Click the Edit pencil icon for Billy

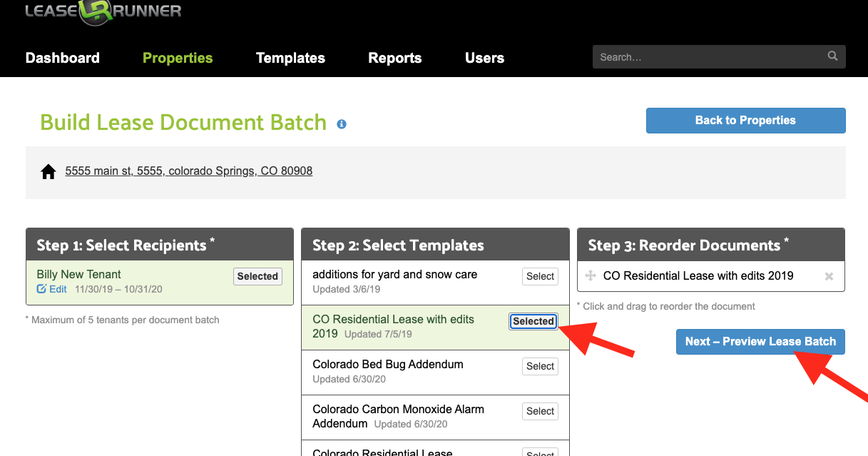tap(41, 289)
